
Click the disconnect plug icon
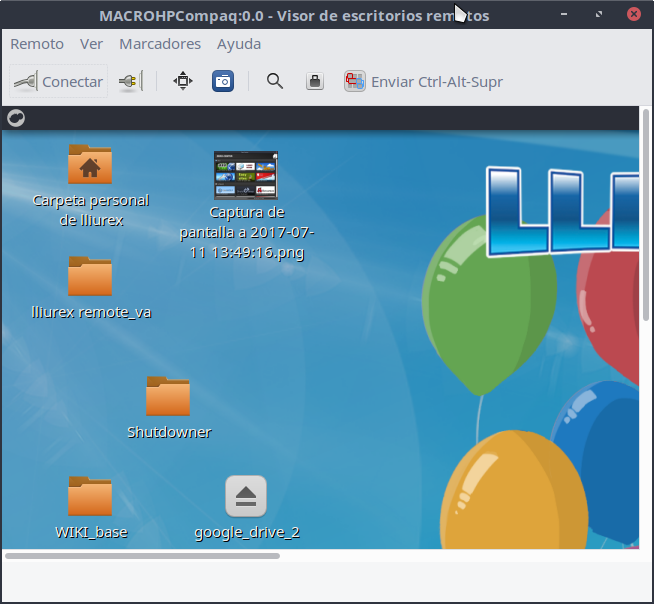point(130,82)
